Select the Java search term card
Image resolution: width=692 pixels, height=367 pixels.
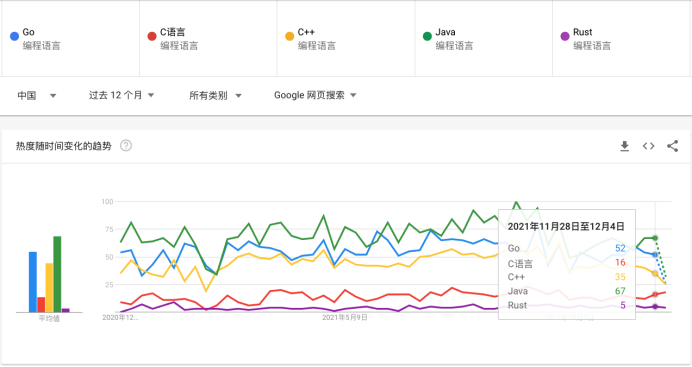tap(484, 38)
